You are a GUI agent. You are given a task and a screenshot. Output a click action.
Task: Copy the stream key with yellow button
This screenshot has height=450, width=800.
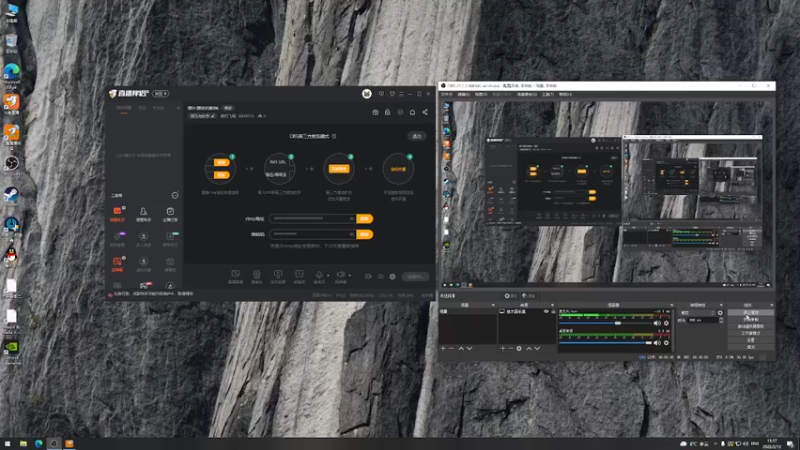[x=364, y=234]
